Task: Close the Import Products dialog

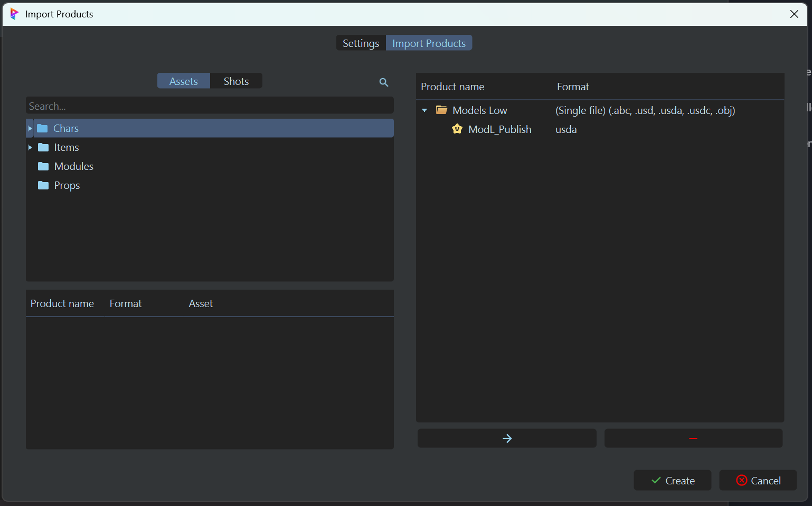Action: pyautogui.click(x=794, y=14)
